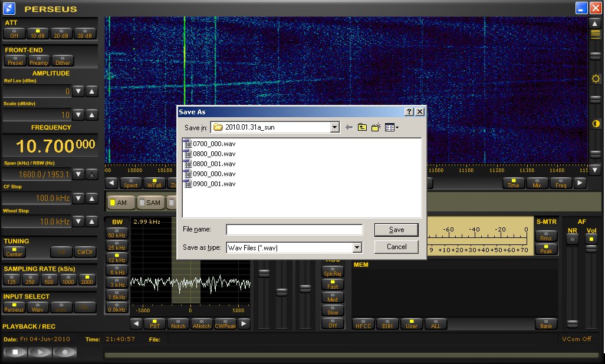
Task: Click left arrow beside the Spect button
Action: tap(111, 183)
